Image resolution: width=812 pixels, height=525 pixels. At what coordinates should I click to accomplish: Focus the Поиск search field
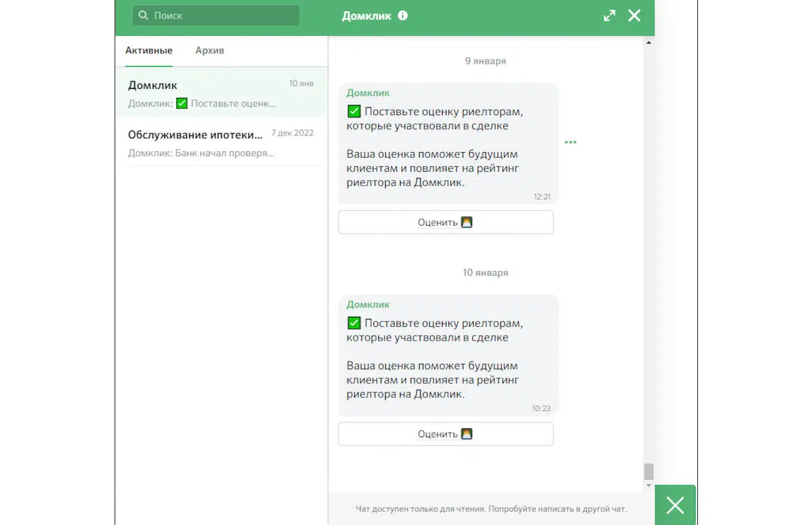pyautogui.click(x=216, y=16)
